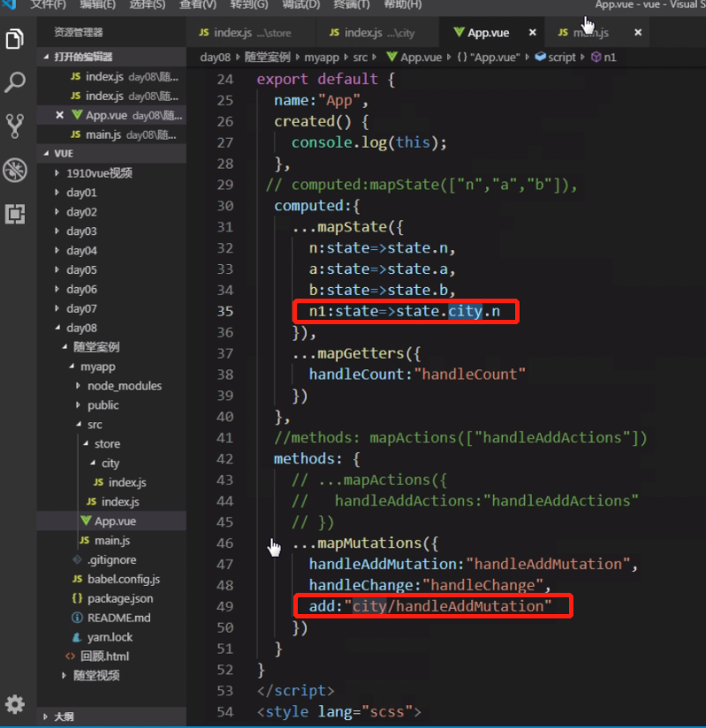Select myapp in the breadcrumb
The image size is (706, 728).
(x=322, y=57)
